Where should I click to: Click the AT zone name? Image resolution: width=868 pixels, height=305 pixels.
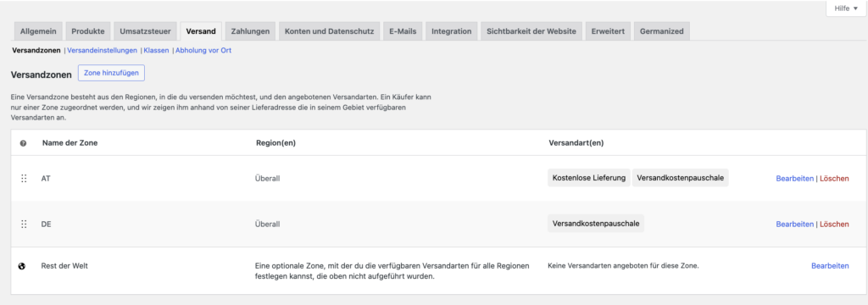point(47,178)
